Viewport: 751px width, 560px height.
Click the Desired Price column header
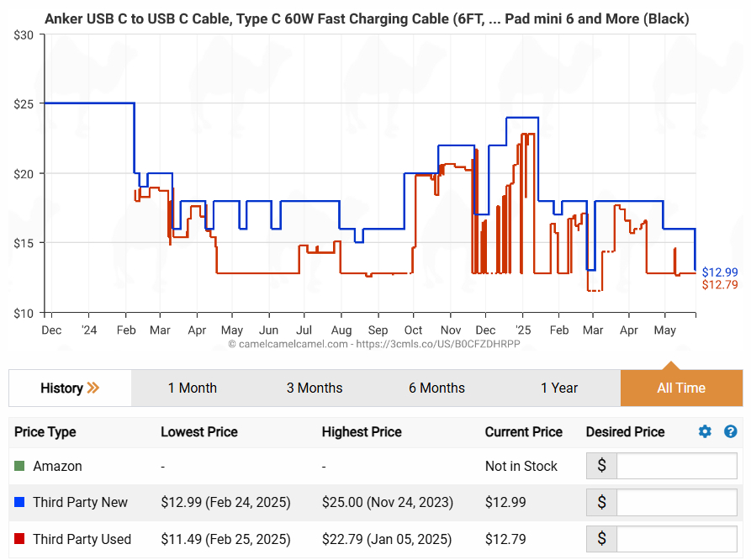[625, 432]
